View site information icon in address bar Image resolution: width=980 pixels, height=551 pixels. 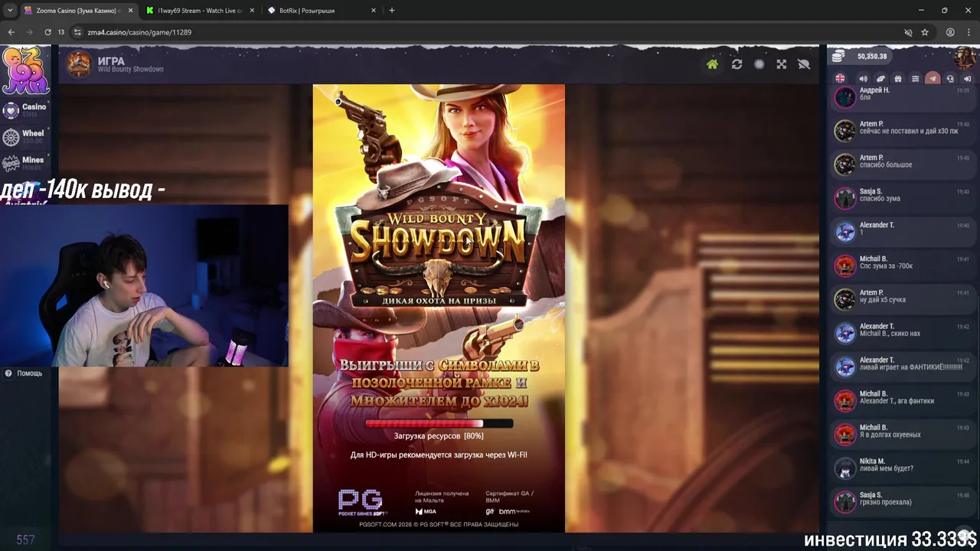click(77, 32)
